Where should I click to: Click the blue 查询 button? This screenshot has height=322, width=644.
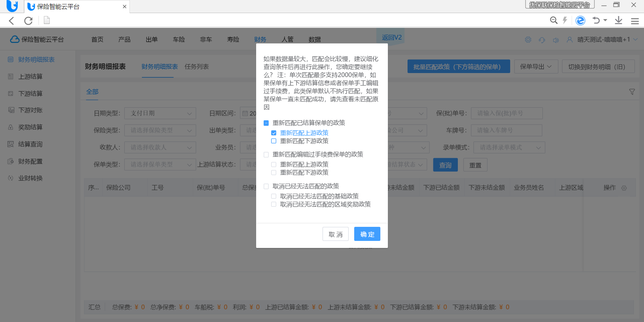click(445, 165)
